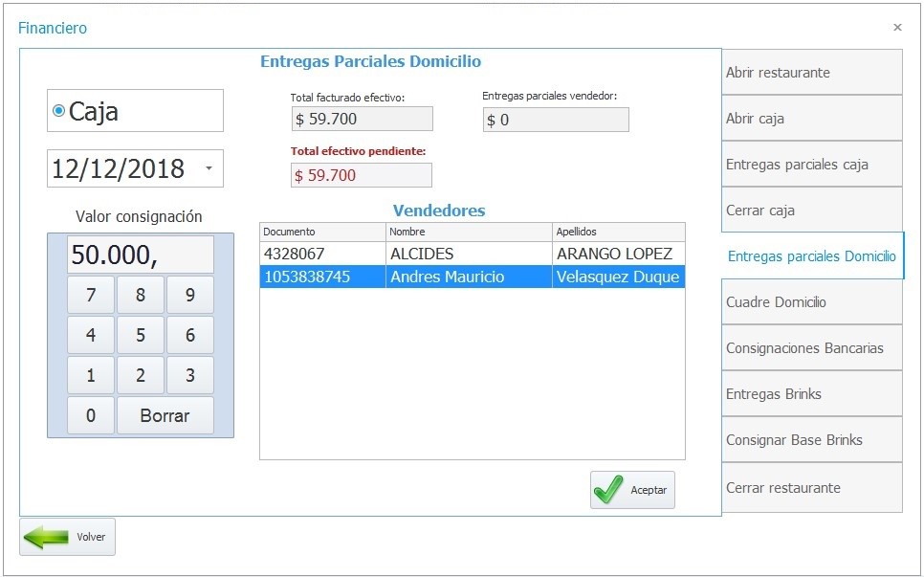Tap keypad digit 7
924x577 pixels.
(x=91, y=295)
